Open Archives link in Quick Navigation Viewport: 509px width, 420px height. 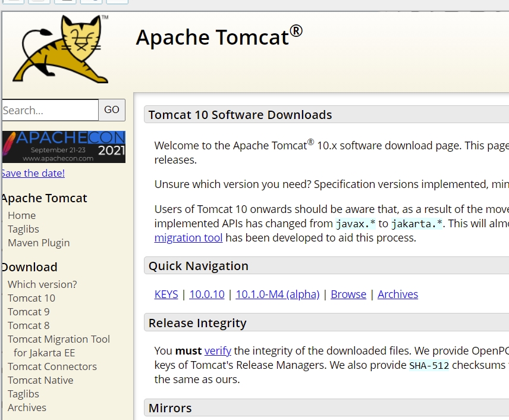click(x=398, y=294)
